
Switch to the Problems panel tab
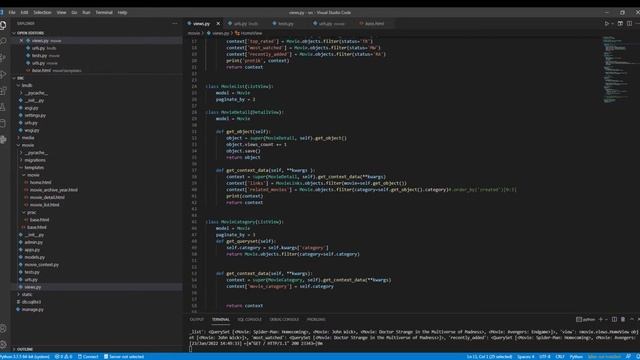click(x=316, y=320)
